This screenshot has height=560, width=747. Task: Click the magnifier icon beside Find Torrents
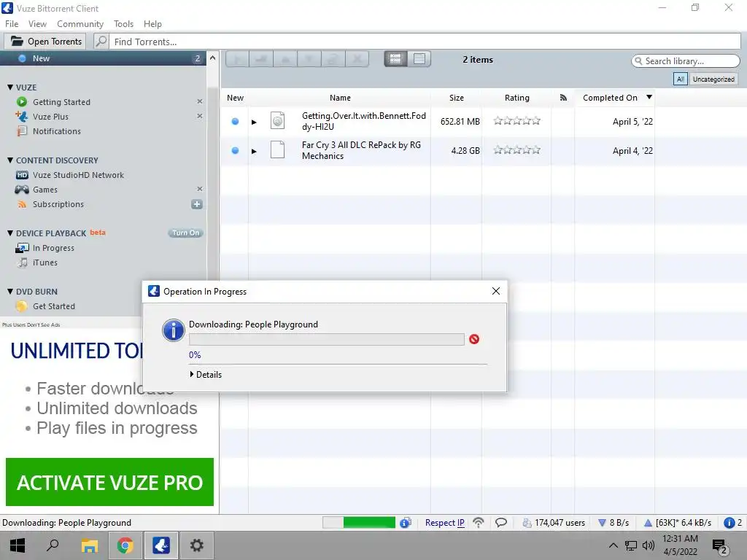(x=101, y=42)
